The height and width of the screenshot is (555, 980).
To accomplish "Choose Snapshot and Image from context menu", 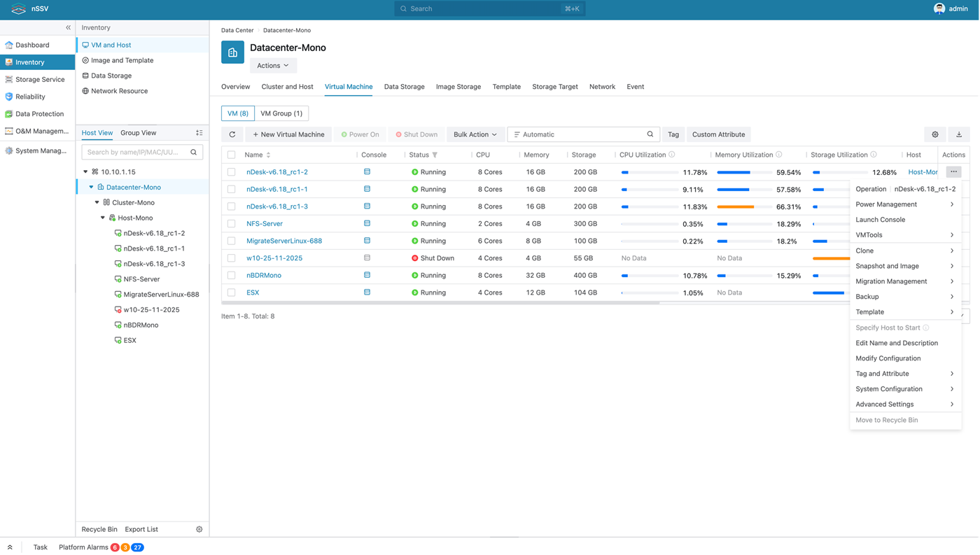I will 887,266.
